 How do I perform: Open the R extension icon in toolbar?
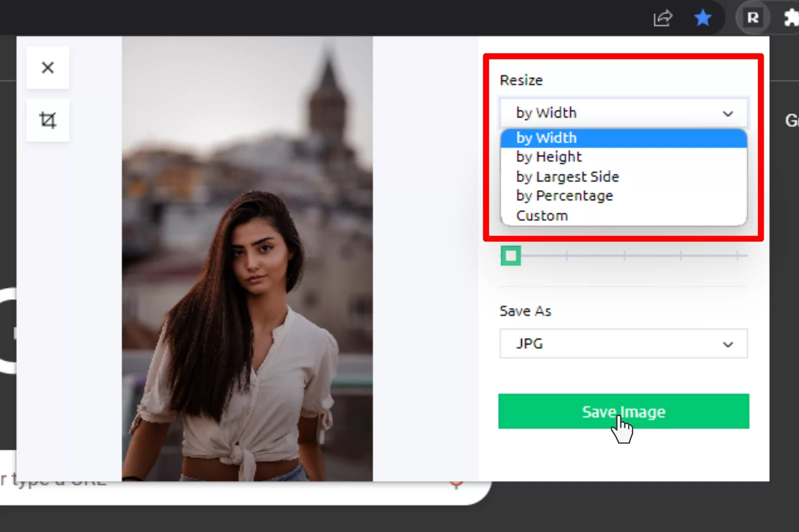tap(753, 18)
